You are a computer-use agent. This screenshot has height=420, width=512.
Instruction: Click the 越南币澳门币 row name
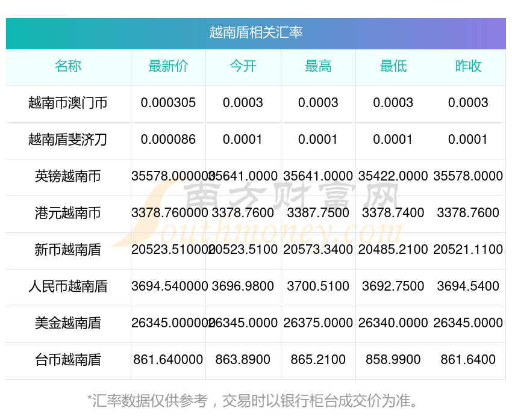click(68, 103)
